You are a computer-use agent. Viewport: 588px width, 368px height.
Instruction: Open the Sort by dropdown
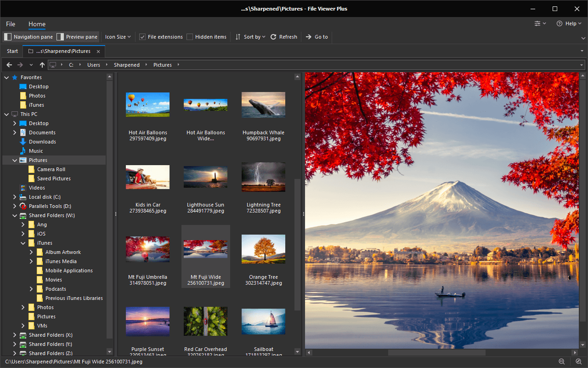click(250, 37)
